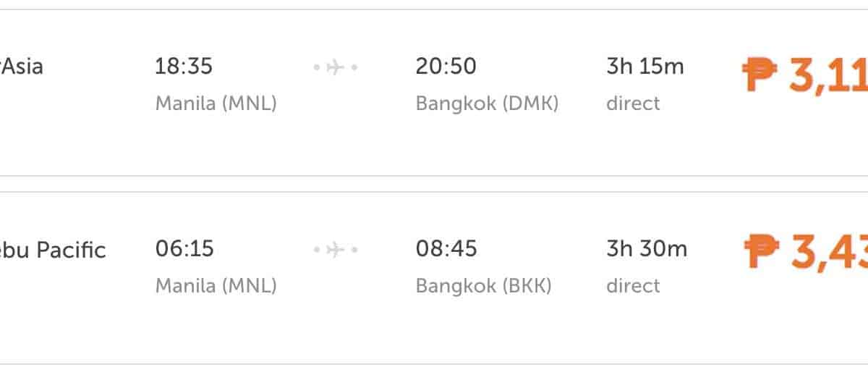Click Bangkok (DMK) arrival airport

pyautogui.click(x=487, y=104)
